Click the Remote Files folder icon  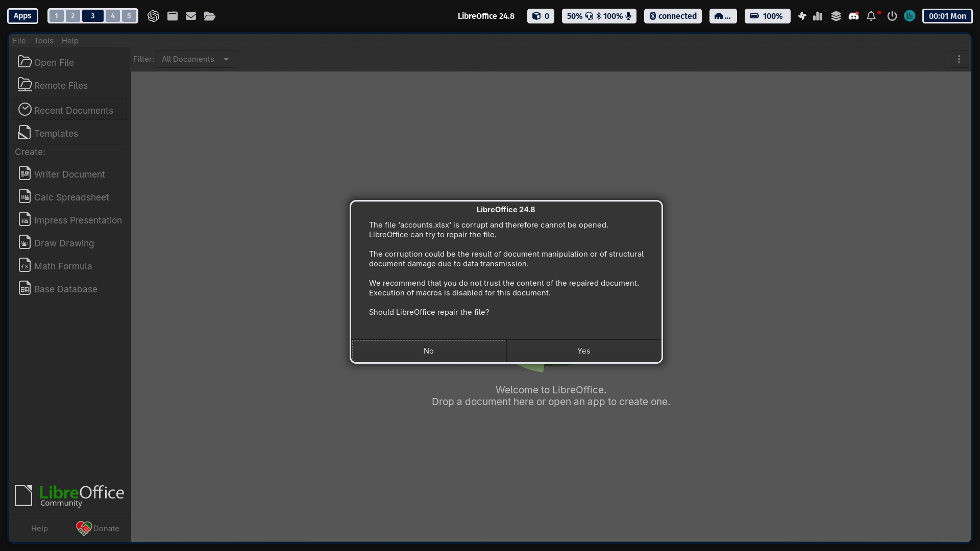click(24, 85)
